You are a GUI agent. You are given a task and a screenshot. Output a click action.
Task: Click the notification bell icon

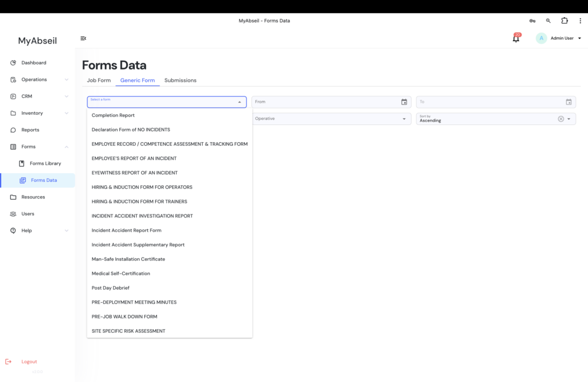click(516, 38)
